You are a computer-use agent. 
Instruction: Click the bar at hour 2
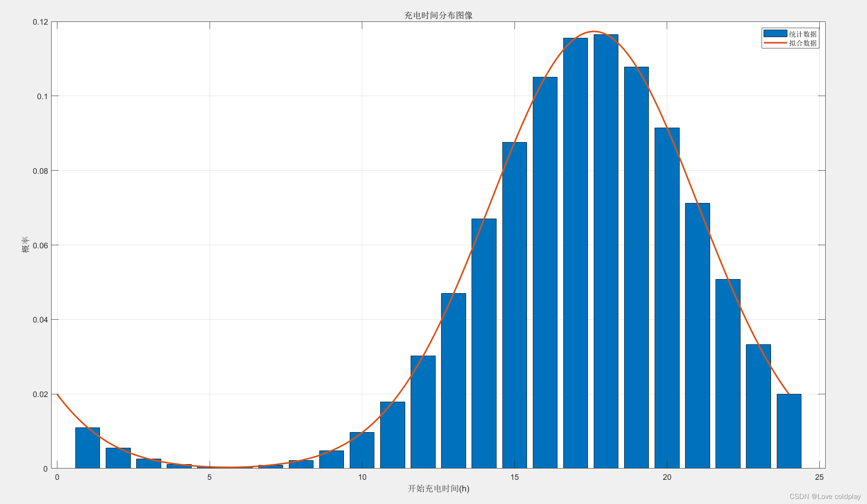(x=118, y=458)
